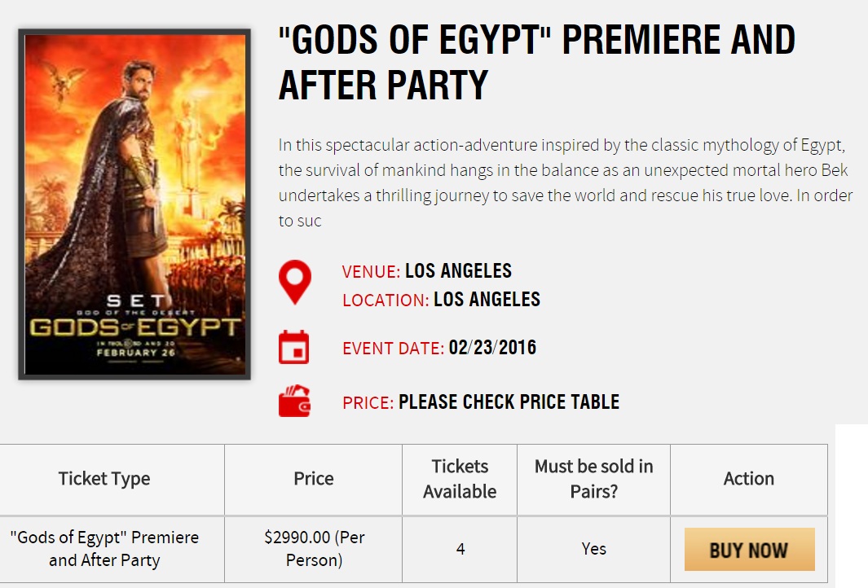Click the tickets available count 4

(460, 549)
